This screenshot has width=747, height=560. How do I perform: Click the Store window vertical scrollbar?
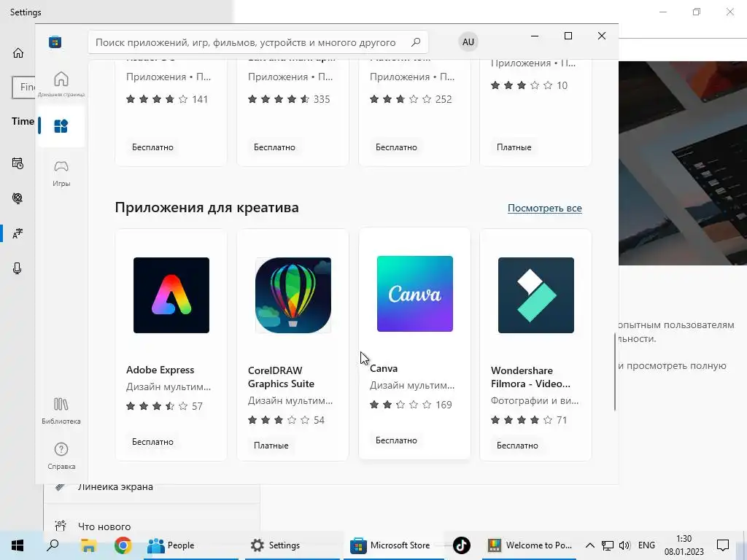(615, 371)
